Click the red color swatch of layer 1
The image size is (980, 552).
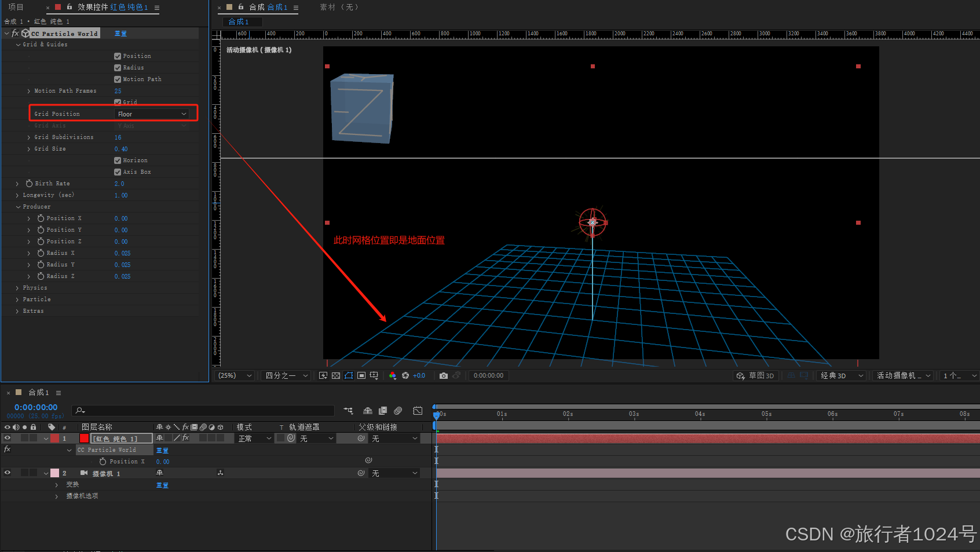click(85, 438)
